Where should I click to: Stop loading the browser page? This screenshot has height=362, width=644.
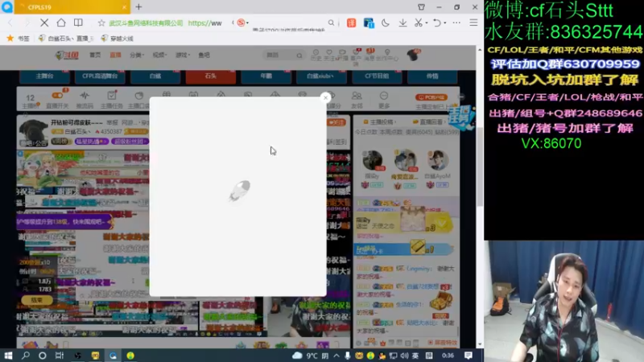tap(44, 23)
